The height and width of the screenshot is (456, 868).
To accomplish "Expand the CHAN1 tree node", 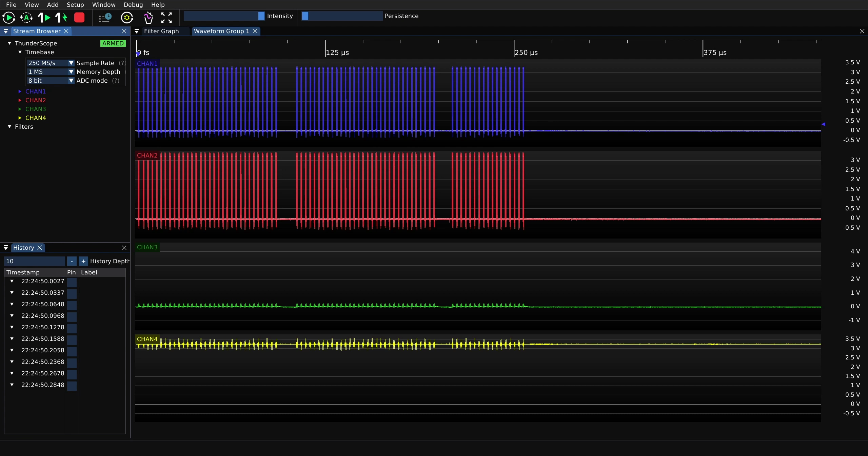I will (x=20, y=91).
